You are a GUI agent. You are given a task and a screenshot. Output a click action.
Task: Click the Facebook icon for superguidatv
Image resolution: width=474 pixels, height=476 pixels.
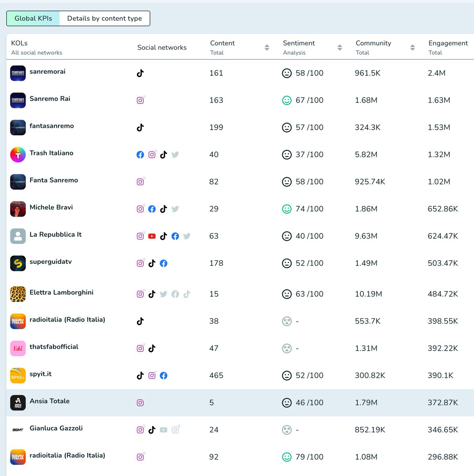164,263
